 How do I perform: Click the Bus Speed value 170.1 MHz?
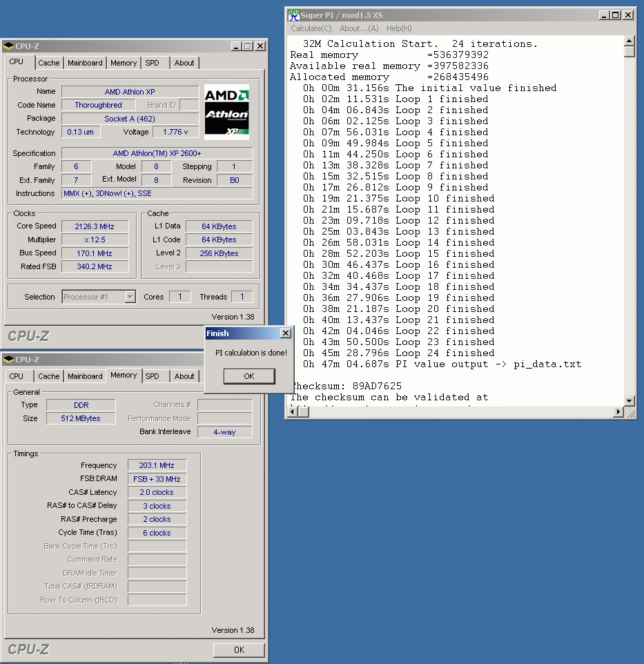(95, 253)
